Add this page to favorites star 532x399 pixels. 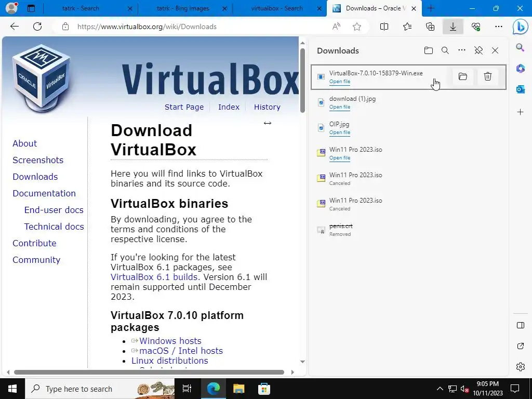(x=356, y=26)
